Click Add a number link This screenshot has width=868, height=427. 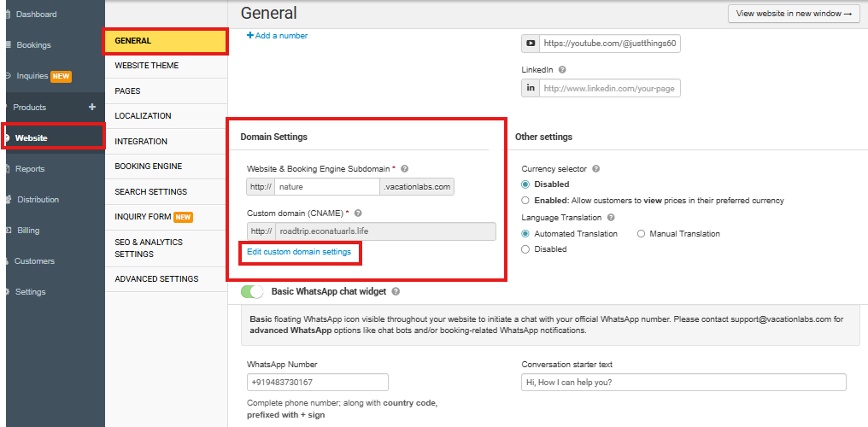click(x=278, y=36)
